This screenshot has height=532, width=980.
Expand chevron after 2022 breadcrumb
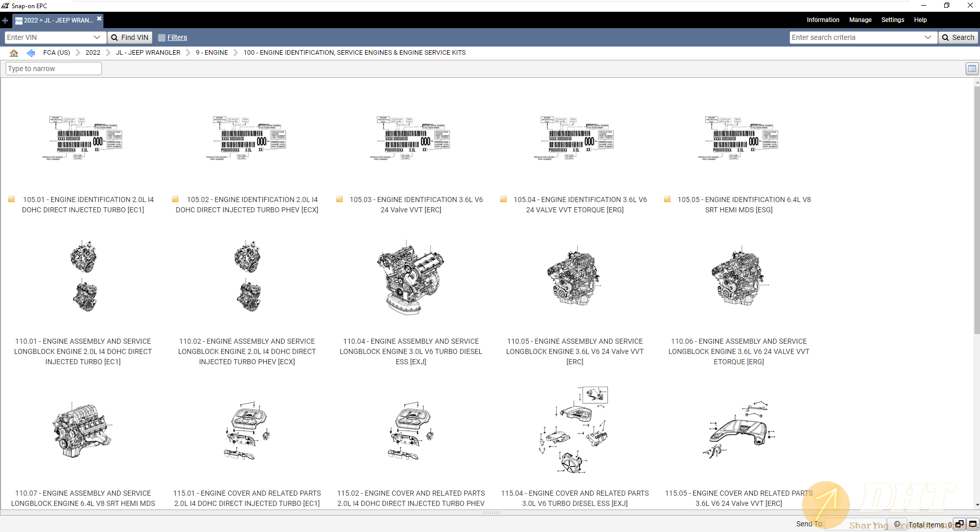[x=108, y=53]
